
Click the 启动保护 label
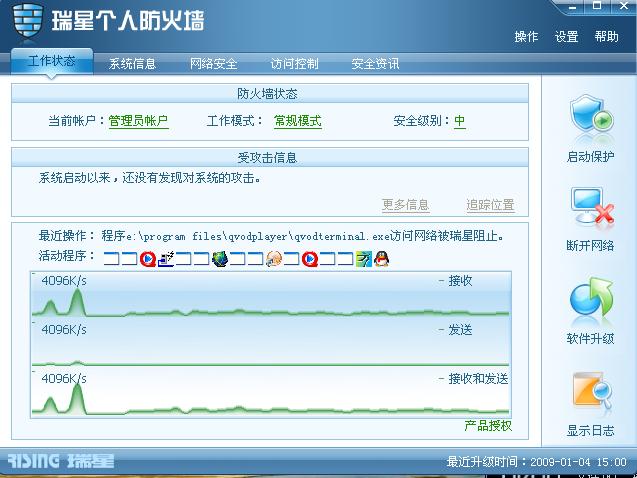(590, 156)
